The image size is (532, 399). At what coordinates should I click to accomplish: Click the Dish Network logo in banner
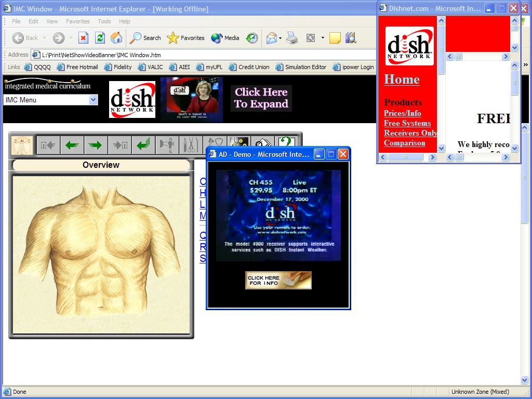tap(132, 99)
